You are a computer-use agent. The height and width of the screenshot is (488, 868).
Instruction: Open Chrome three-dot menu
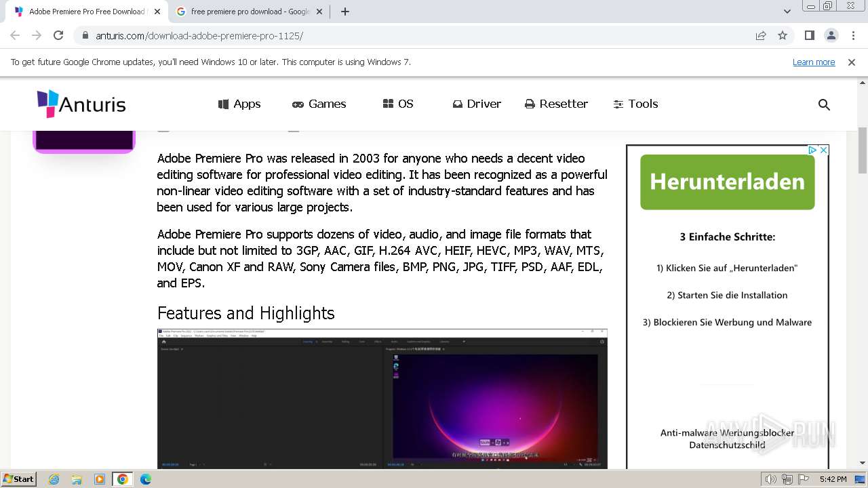pyautogui.click(x=853, y=35)
